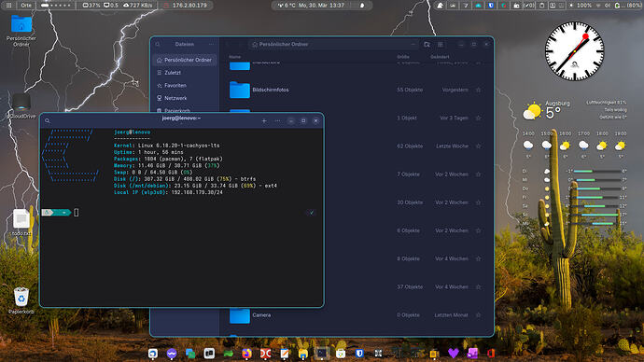Open the terminal icon in the dock
Image resolution: width=644 pixels, height=362 pixels.
[x=322, y=353]
